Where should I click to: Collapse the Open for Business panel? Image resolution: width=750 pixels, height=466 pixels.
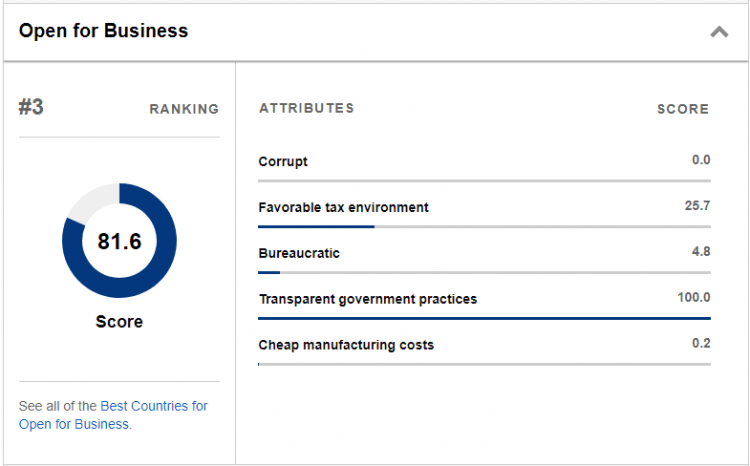pyautogui.click(x=719, y=32)
